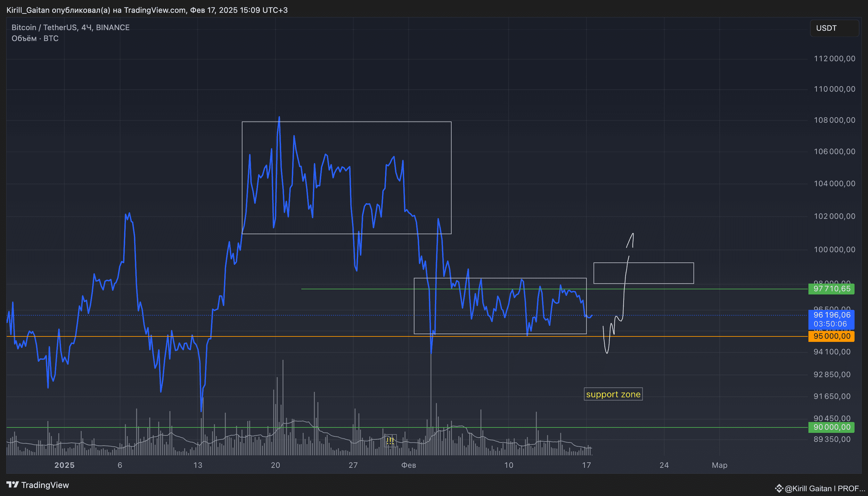The height and width of the screenshot is (496, 868).
Task: Click the hand-drawn arrow tip near 101000
Action: 633,234
